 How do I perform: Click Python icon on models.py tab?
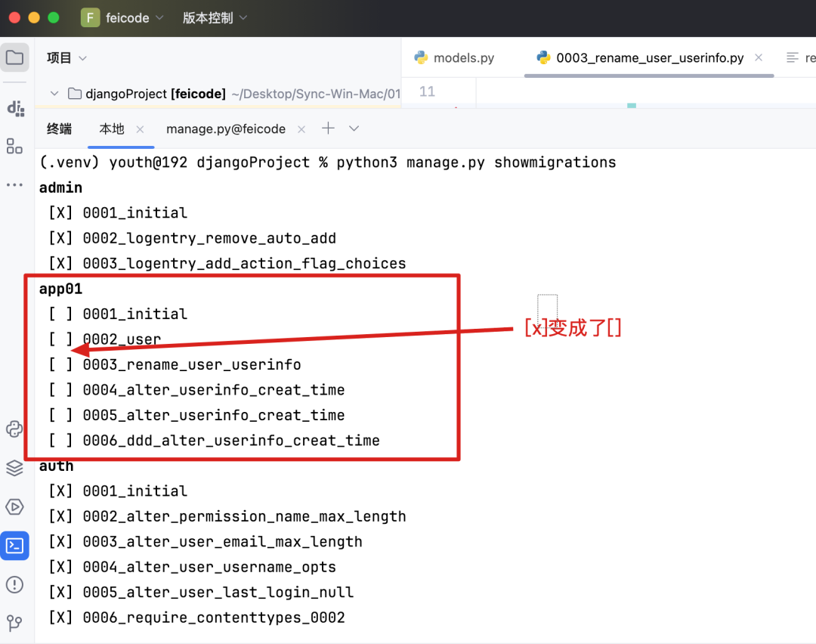tap(421, 57)
